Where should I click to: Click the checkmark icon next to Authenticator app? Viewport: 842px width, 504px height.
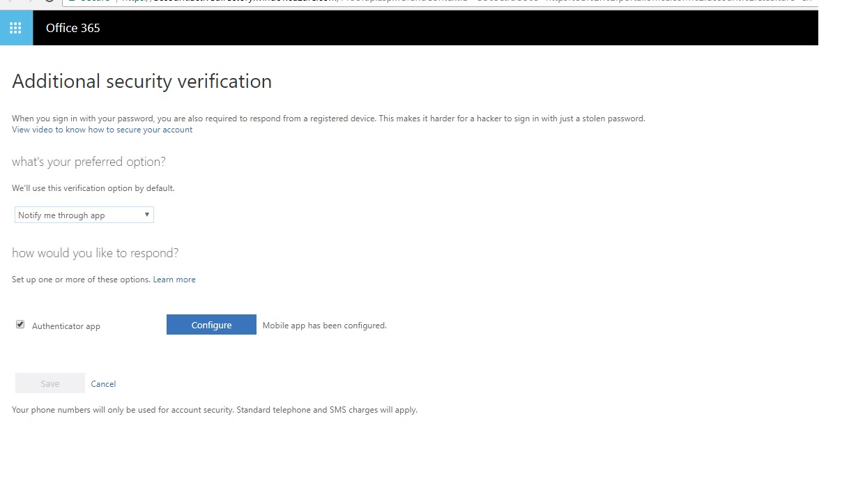pos(20,323)
